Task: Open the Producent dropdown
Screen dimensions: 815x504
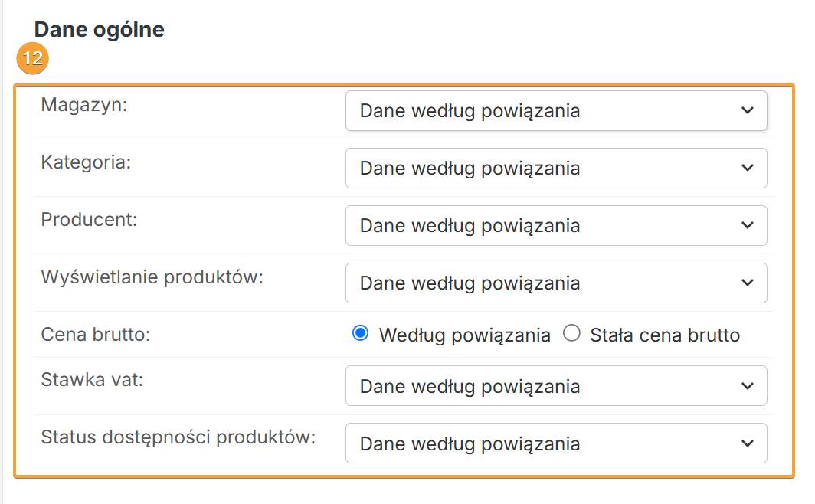Action: click(555, 226)
